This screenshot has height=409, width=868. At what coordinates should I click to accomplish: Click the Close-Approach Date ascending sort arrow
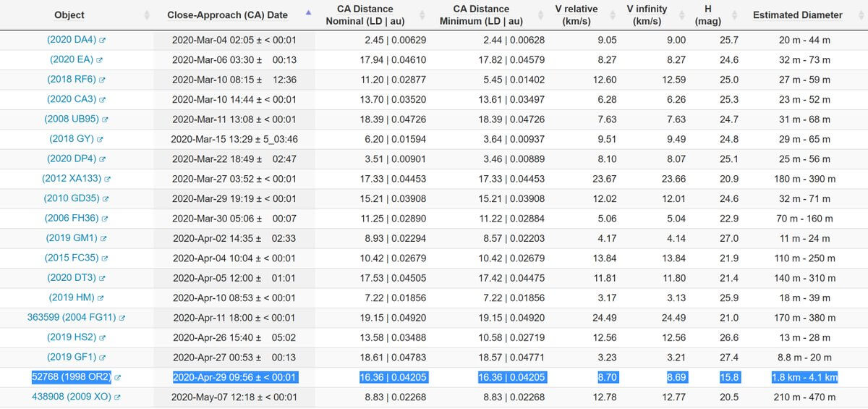coord(309,12)
